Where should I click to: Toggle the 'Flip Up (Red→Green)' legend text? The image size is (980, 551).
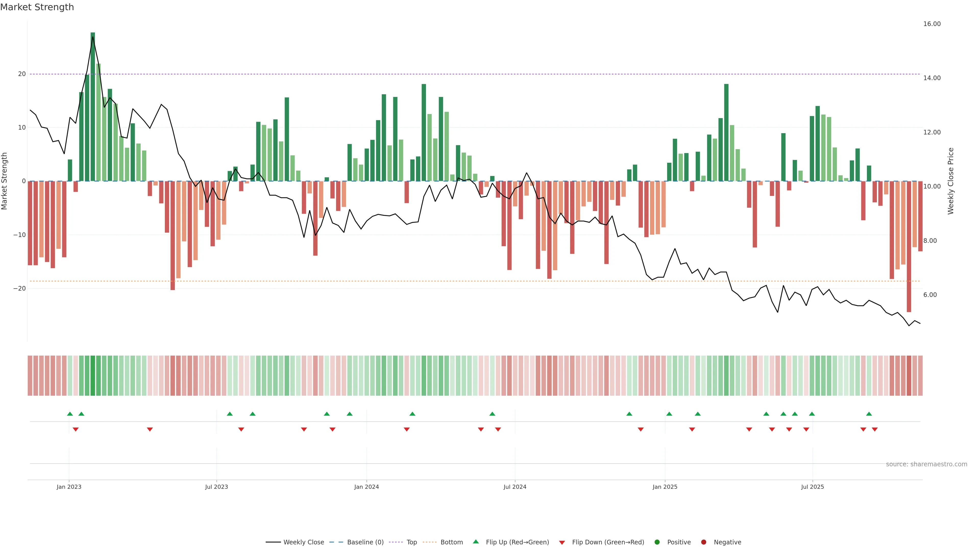(517, 542)
